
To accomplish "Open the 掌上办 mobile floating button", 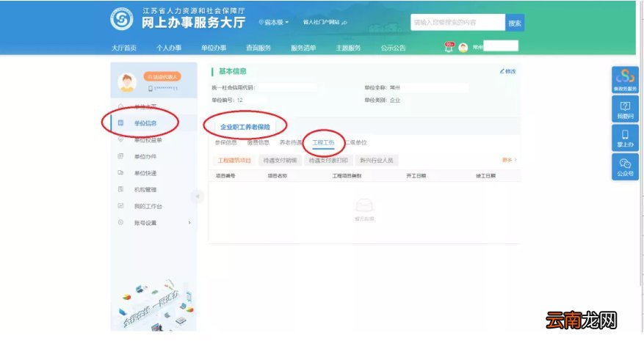I will tap(625, 138).
